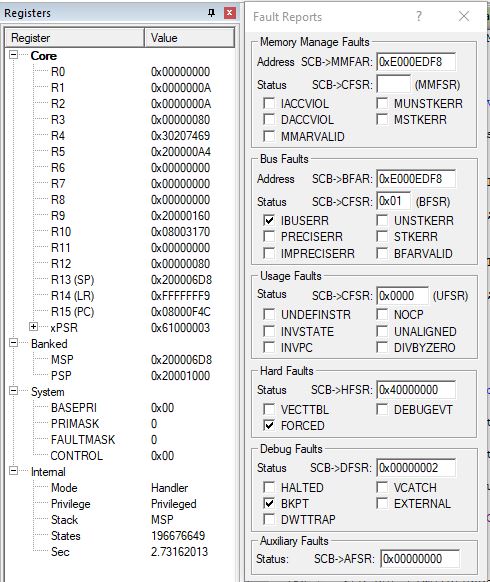This screenshot has height=582, width=490.
Task: Click the Mode value Handler
Action: (169, 488)
